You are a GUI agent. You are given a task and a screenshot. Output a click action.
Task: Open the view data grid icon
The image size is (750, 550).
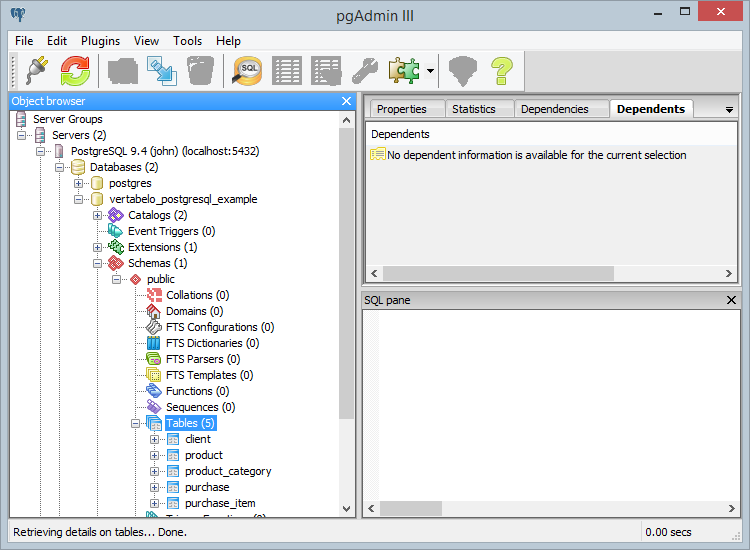click(x=287, y=70)
